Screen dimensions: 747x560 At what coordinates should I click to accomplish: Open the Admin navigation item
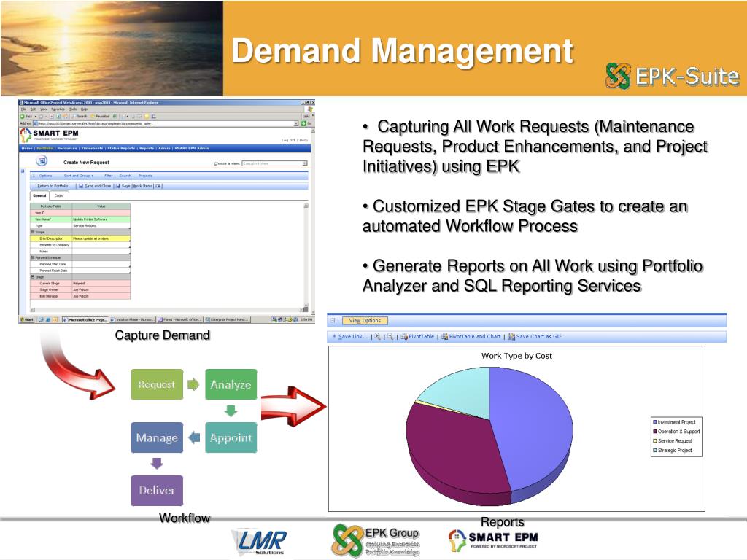pos(164,148)
